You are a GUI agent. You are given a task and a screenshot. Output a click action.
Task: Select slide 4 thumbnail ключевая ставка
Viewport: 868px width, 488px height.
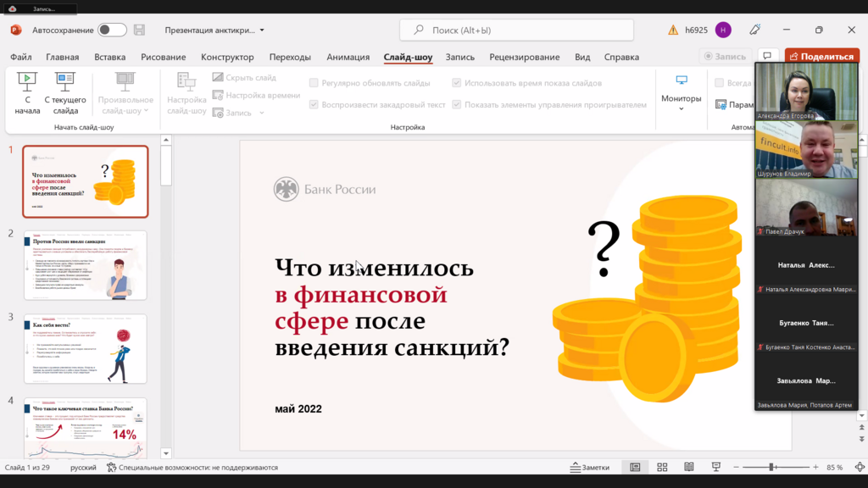coord(86,428)
